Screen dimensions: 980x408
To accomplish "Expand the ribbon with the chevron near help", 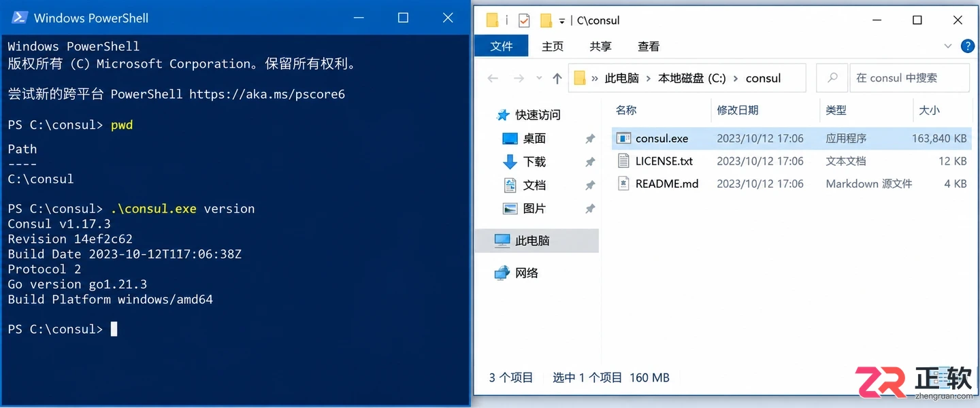I will pyautogui.click(x=948, y=46).
